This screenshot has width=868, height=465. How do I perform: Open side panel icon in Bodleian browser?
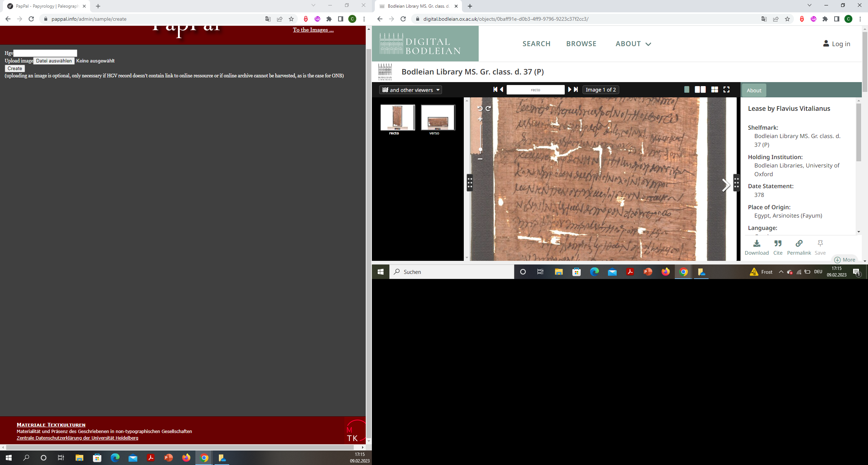coord(837,19)
